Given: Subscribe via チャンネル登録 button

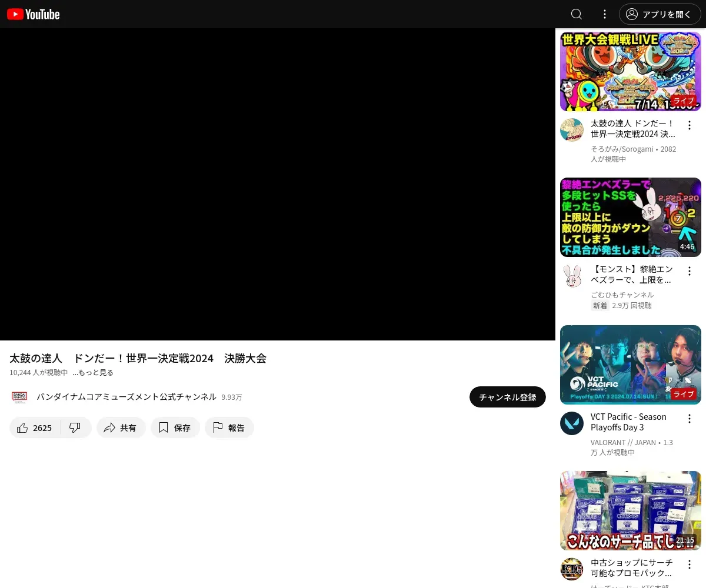Looking at the screenshot, I should tap(508, 397).
